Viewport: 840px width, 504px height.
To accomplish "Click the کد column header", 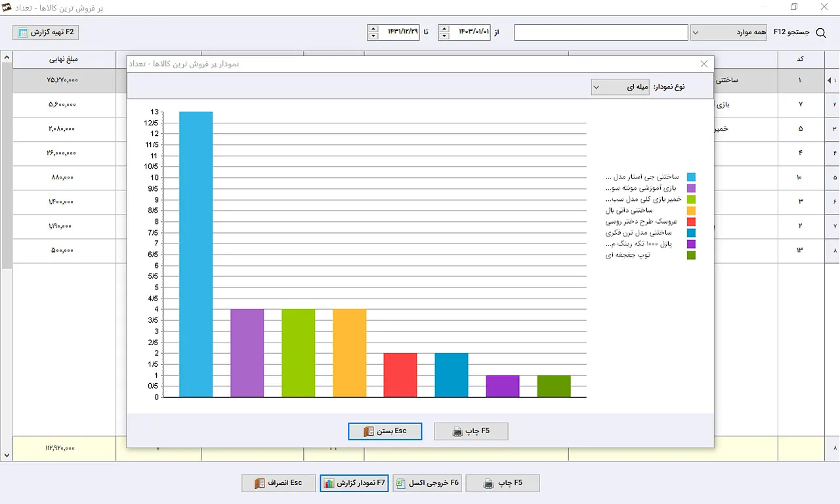I will pos(800,59).
